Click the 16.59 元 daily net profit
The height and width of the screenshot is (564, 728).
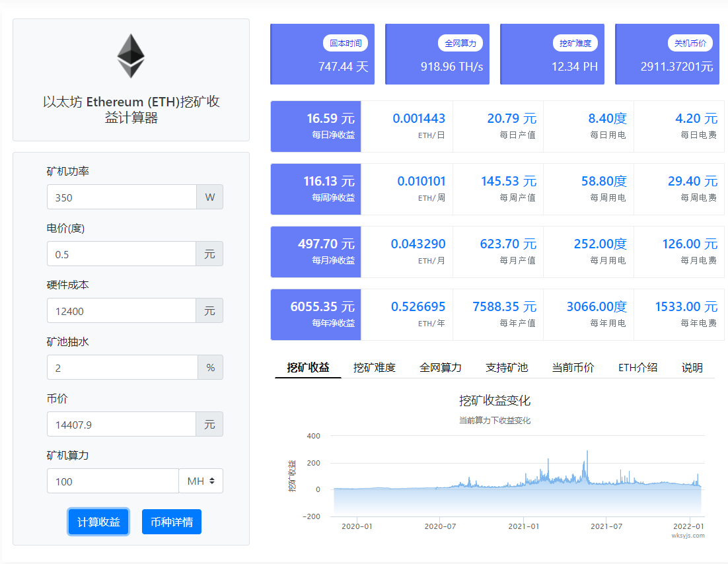point(330,119)
